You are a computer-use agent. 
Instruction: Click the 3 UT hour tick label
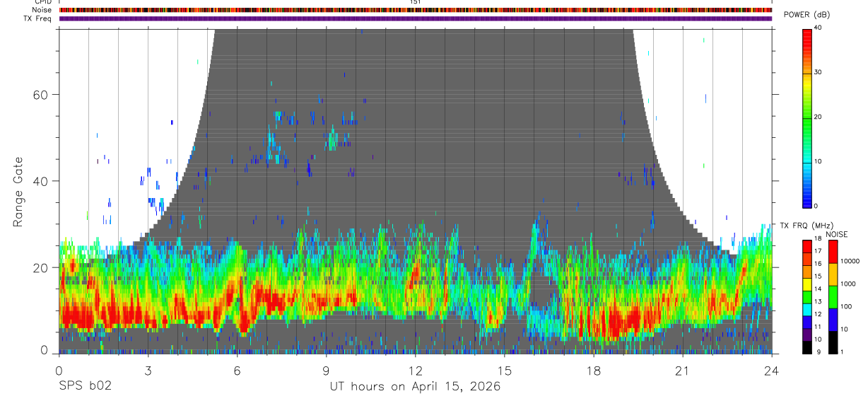148,371
